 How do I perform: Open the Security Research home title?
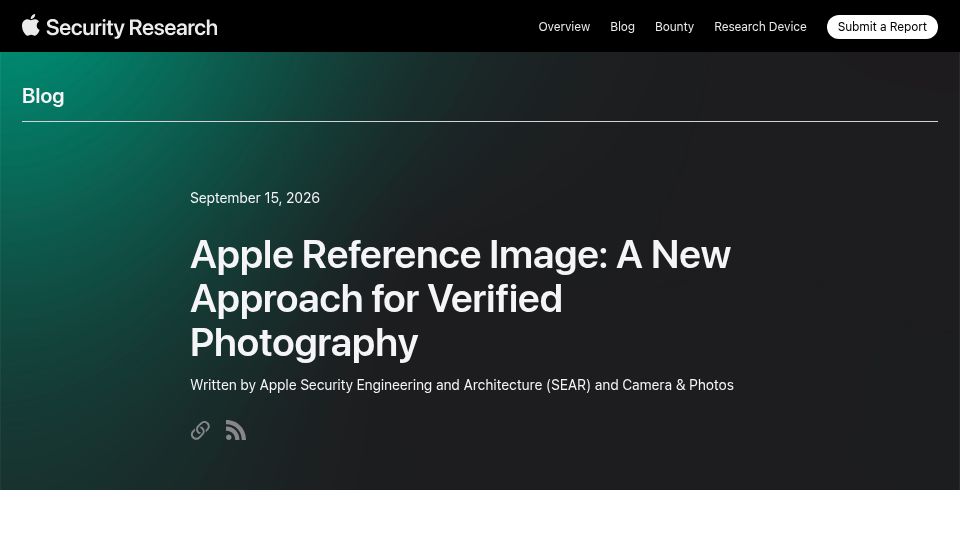(132, 28)
